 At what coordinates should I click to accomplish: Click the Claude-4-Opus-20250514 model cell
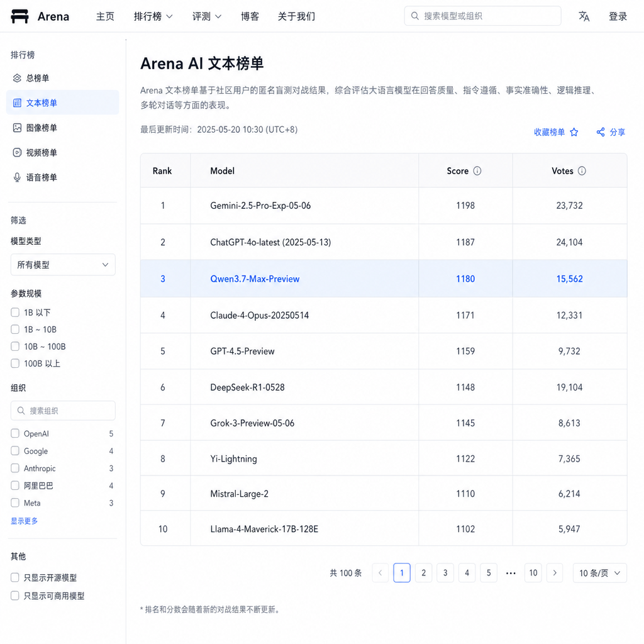(x=304, y=315)
